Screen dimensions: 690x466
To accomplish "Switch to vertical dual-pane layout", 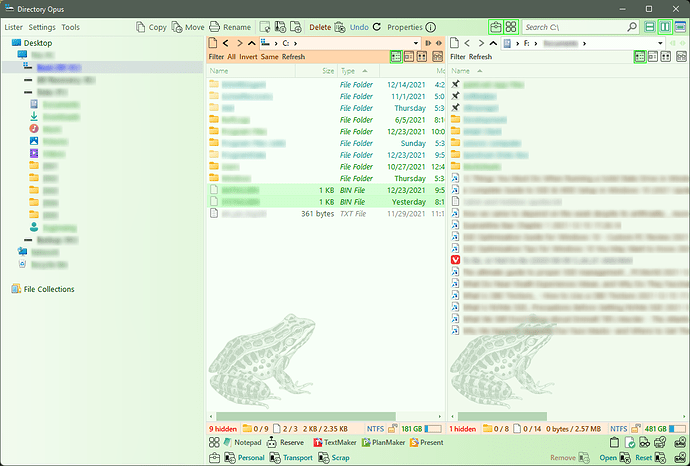I will pyautogui.click(x=664, y=27).
